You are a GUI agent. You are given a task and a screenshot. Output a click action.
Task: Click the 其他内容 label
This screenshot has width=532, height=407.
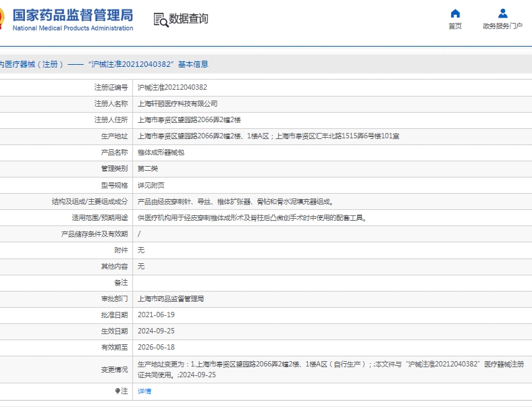[114, 266]
